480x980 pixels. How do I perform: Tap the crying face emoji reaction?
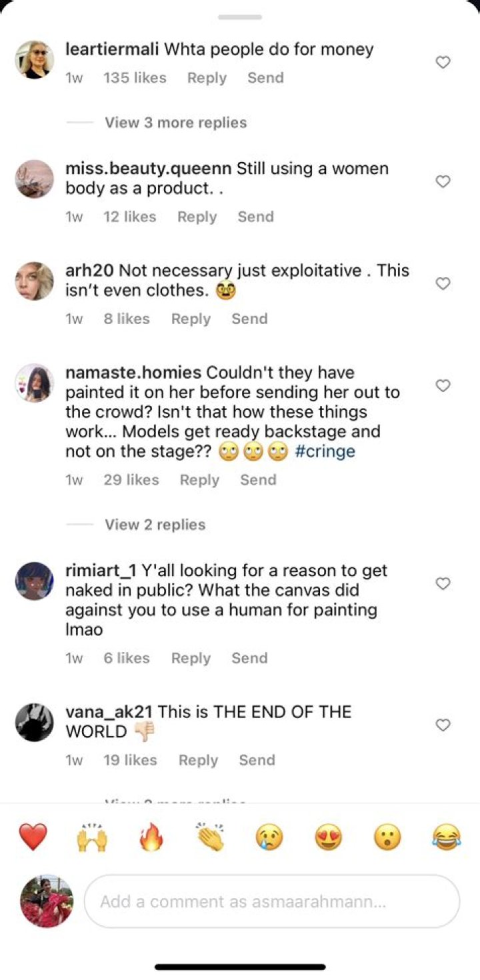269,837
